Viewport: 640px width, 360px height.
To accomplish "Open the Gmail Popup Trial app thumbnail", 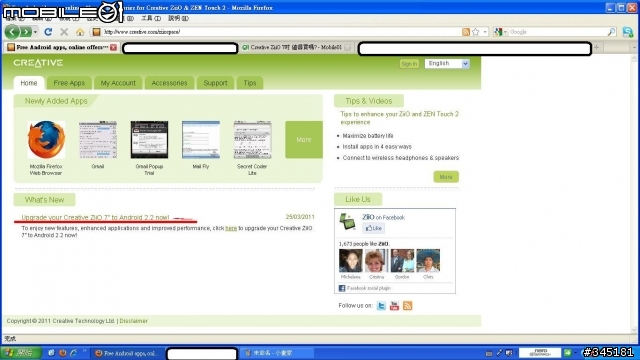I will [x=149, y=140].
